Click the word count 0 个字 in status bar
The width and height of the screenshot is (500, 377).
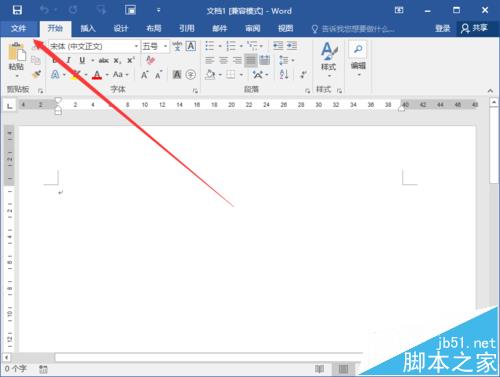click(15, 369)
